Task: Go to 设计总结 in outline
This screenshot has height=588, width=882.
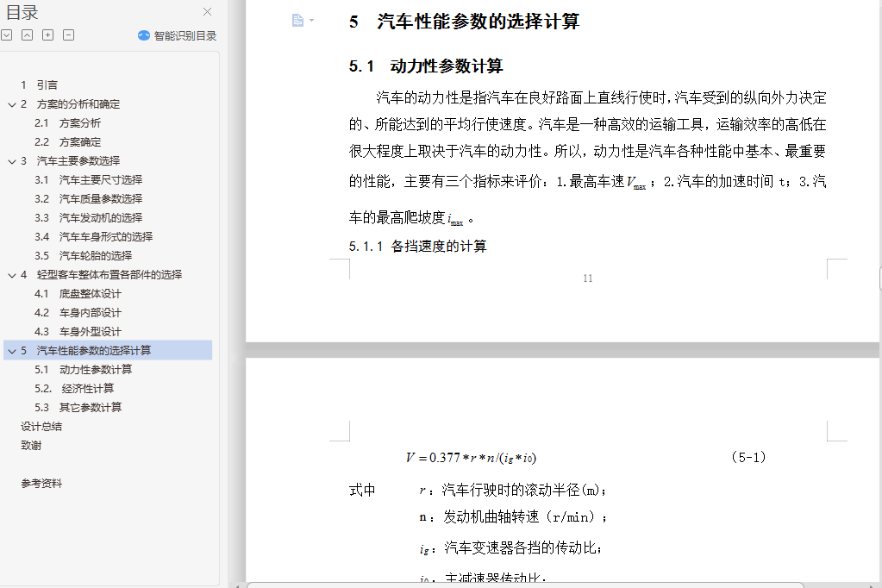Action: [x=41, y=427]
